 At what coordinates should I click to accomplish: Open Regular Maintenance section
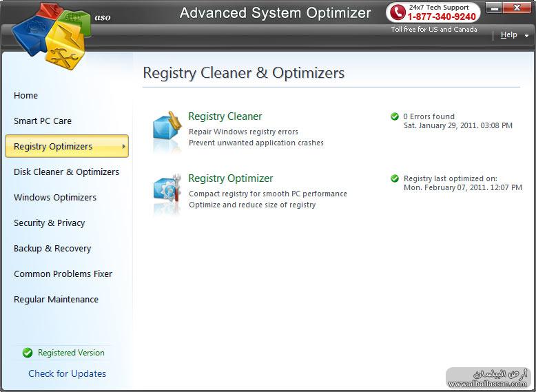[56, 300]
